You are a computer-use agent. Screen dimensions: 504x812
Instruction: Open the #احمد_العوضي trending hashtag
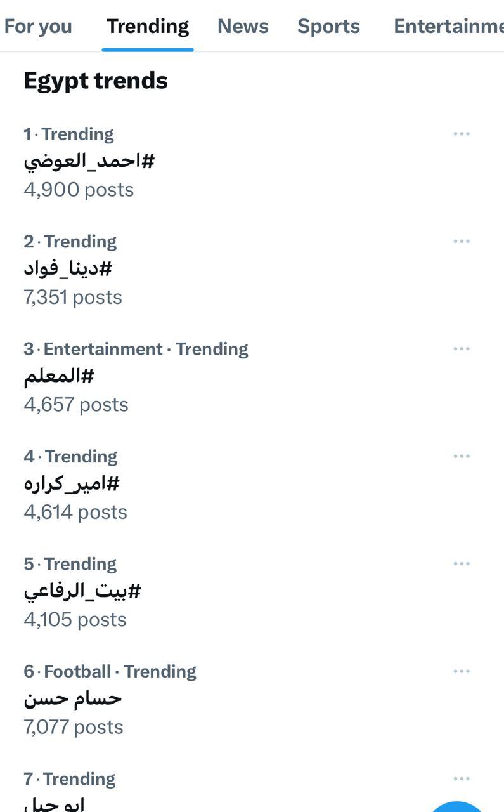tap(89, 161)
